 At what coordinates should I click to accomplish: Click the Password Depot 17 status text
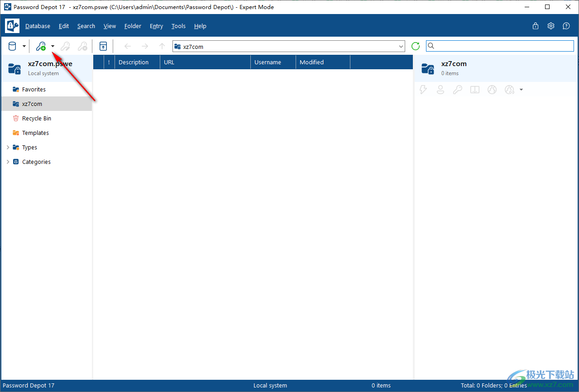pyautogui.click(x=29, y=386)
